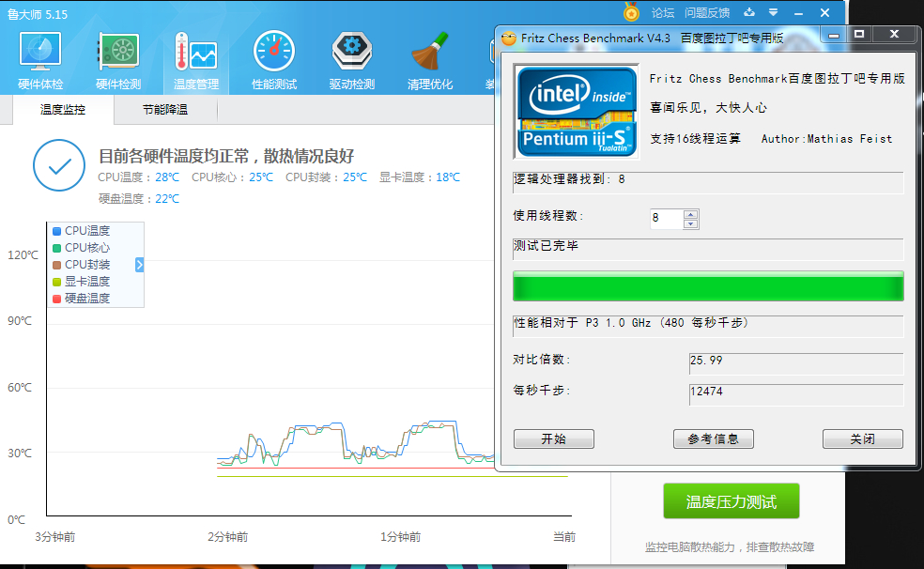This screenshot has height=569, width=924.
Task: Switch to the 节能降温 tab
Action: [165, 110]
